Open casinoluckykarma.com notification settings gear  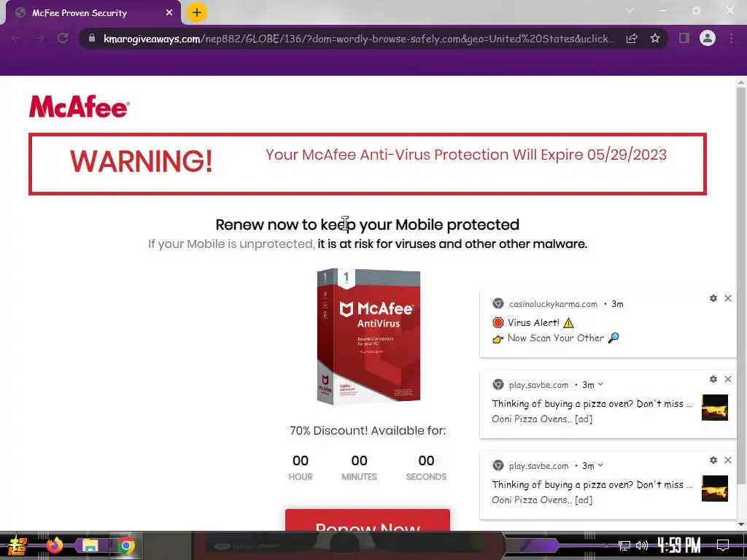tap(713, 298)
